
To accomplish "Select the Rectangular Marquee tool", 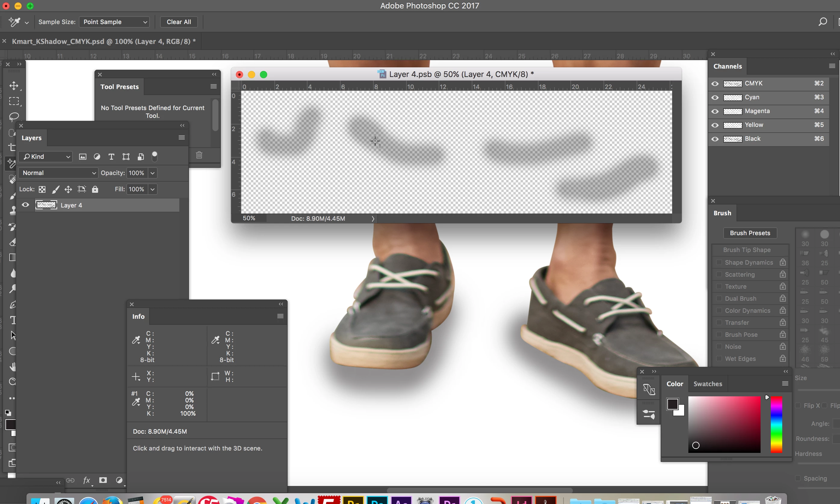I will pyautogui.click(x=14, y=101).
